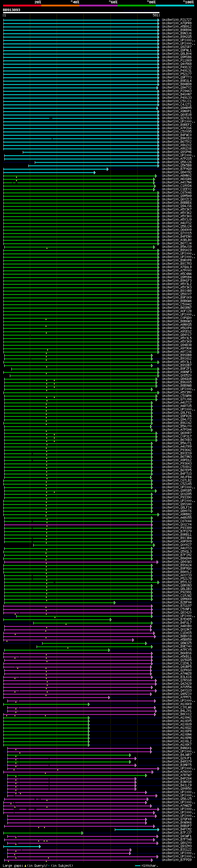This screenshot has height=868, width=197.
Task: Select the UniRef100_B4JWR7 label
Action: 177,755
